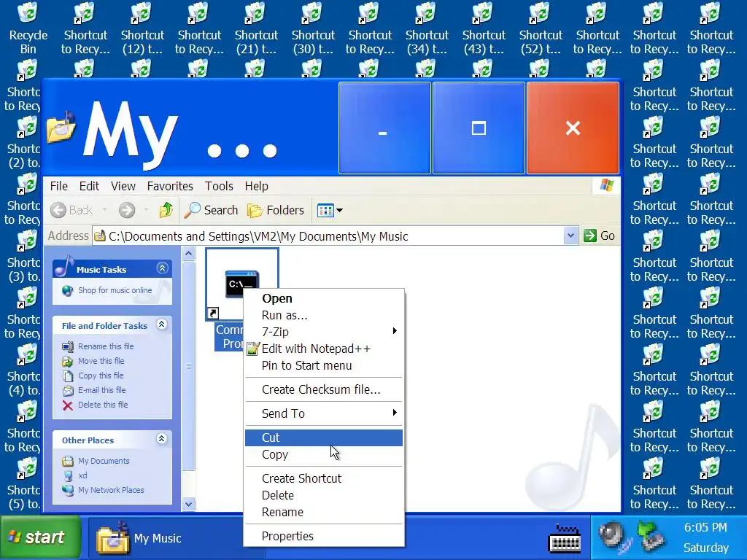The image size is (747, 560).
Task: Open Properties from the context menu
Action: 323,536
